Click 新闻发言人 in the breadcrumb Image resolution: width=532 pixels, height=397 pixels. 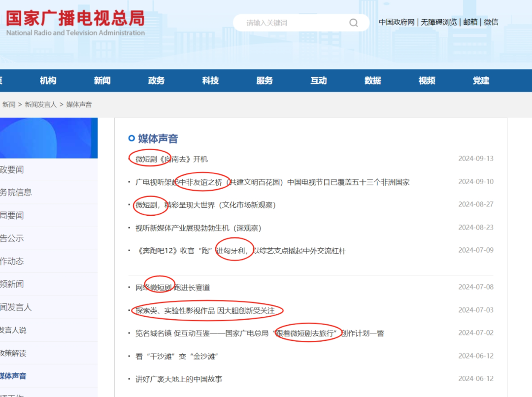coord(41,104)
